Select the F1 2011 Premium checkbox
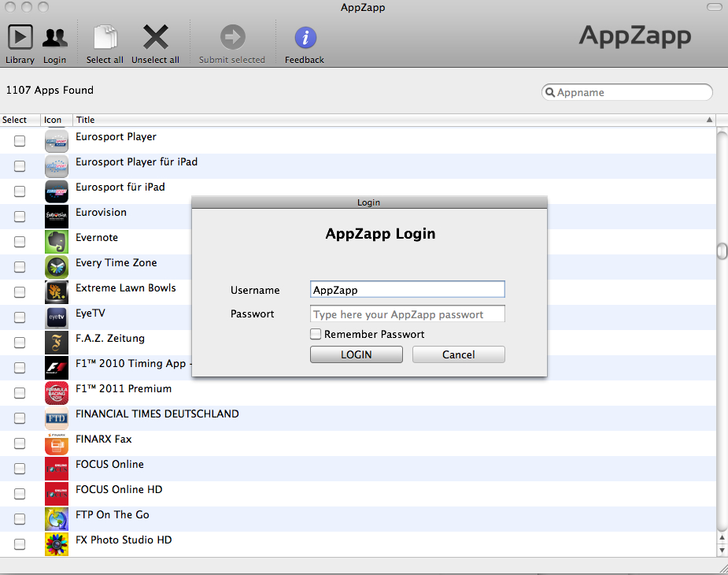The height and width of the screenshot is (575, 728). [x=20, y=393]
